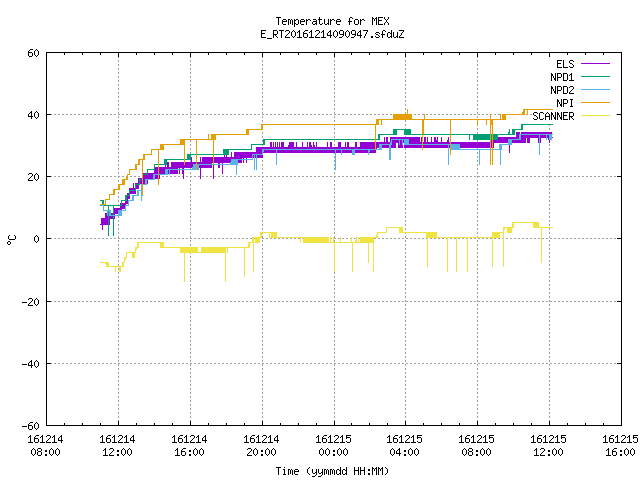Viewport: 640px width, 480px height.
Task: Select the NPI legend label
Action: click(x=565, y=103)
